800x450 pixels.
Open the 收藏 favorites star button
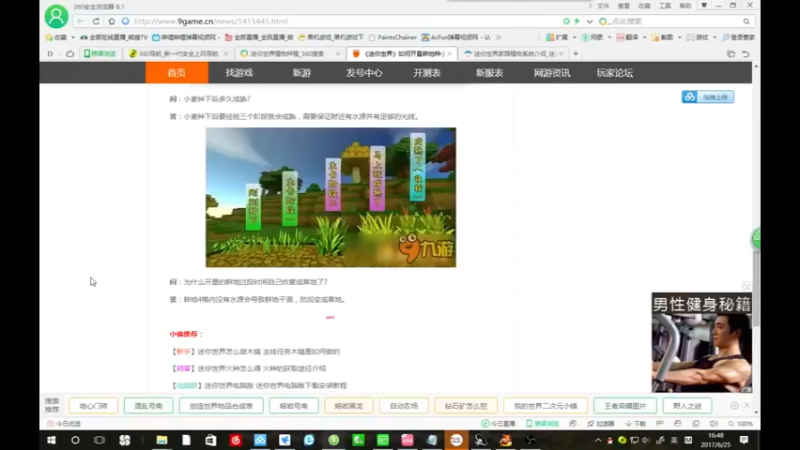[56, 37]
